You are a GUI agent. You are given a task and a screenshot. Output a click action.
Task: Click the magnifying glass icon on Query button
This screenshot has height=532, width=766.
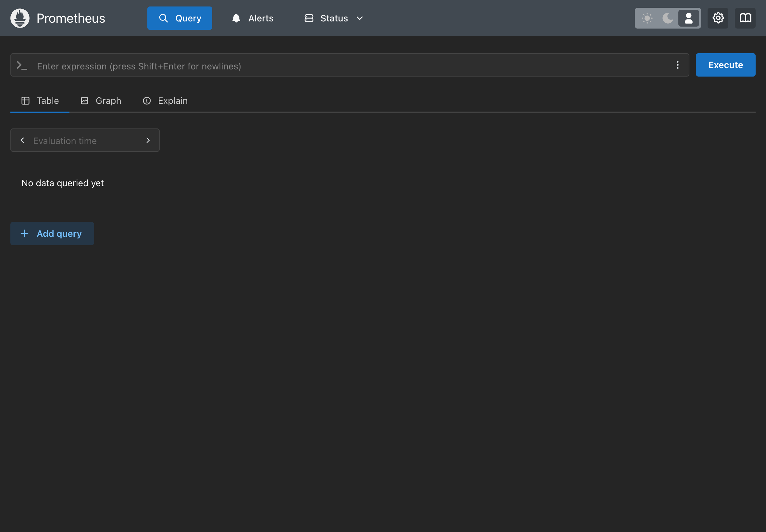pos(164,18)
